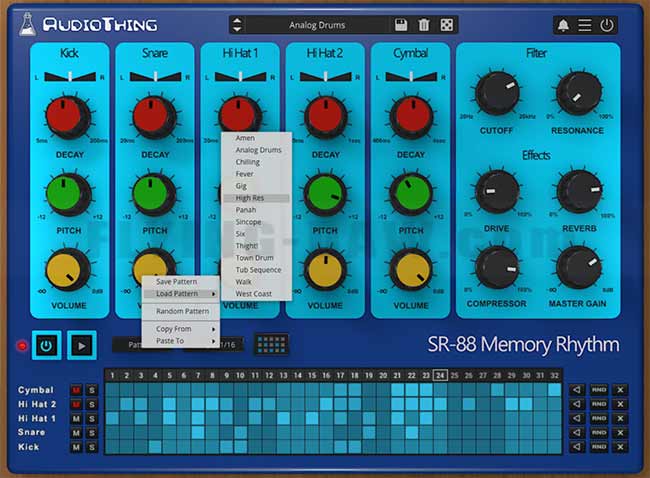Click the Hi Hat 2 Volume knob
This screenshot has width=650, height=478.
click(325, 270)
